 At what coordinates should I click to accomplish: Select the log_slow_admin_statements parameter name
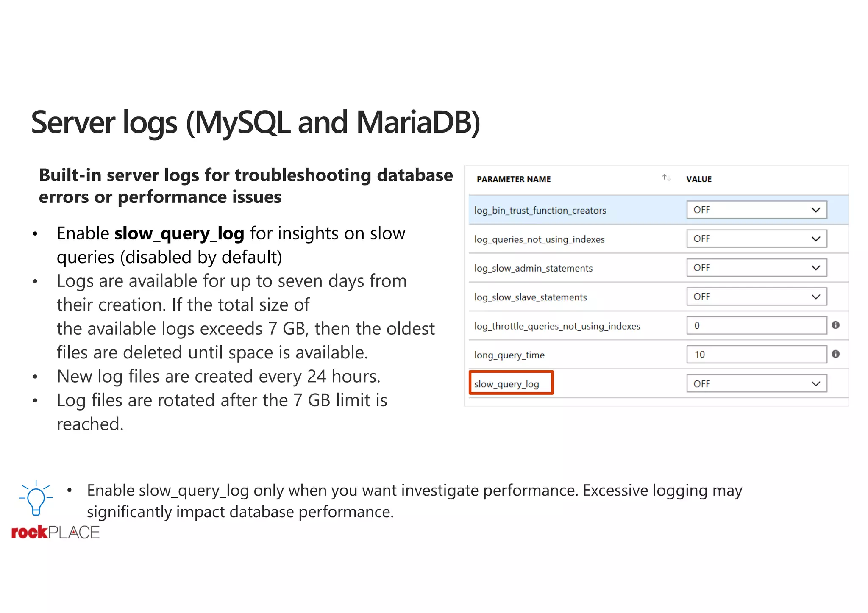tap(533, 268)
